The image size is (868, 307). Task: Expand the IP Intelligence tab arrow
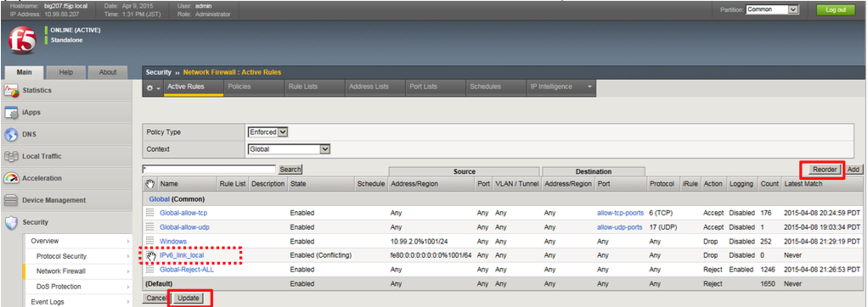click(x=589, y=87)
